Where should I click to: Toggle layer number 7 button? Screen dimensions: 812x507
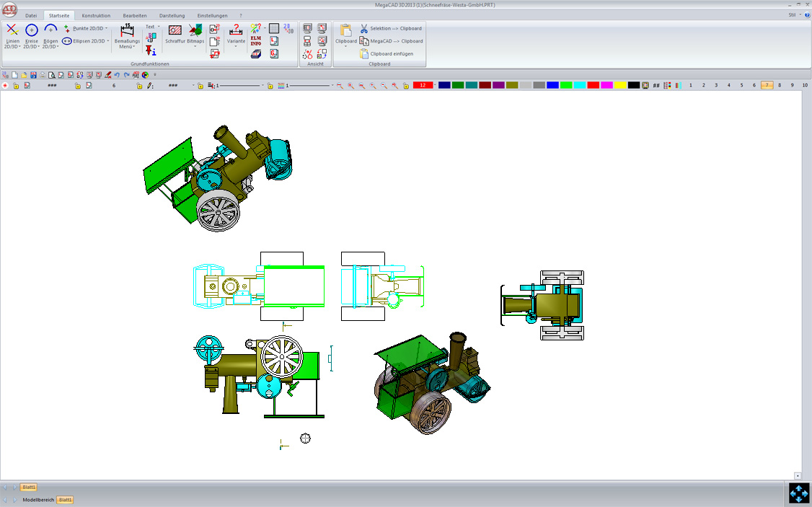(767, 85)
